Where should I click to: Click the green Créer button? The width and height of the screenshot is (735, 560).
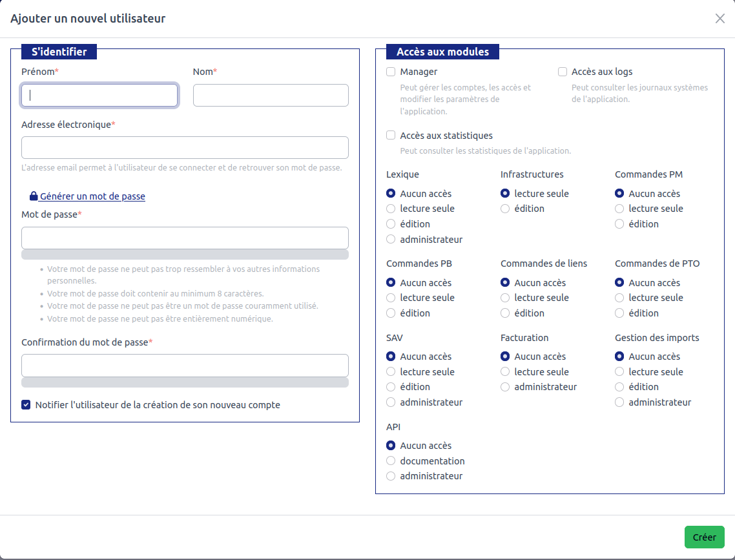(704, 537)
